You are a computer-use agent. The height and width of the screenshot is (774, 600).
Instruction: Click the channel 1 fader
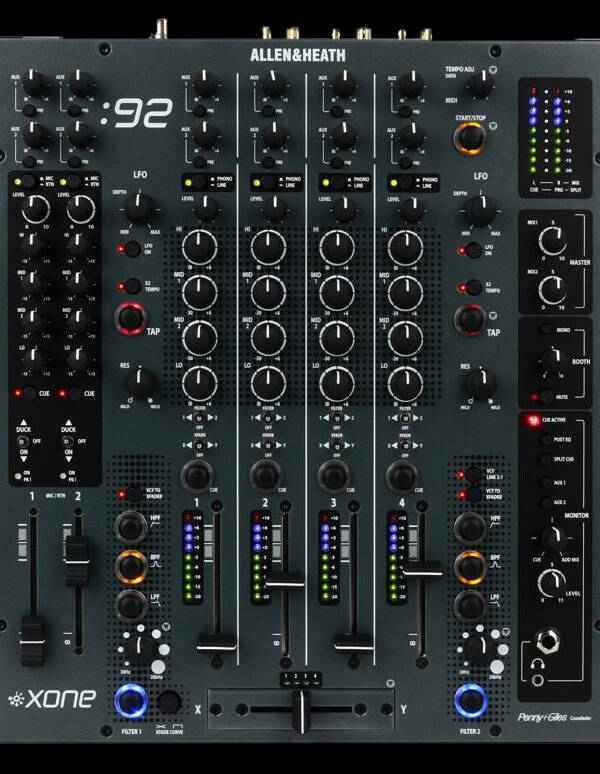pos(217,644)
